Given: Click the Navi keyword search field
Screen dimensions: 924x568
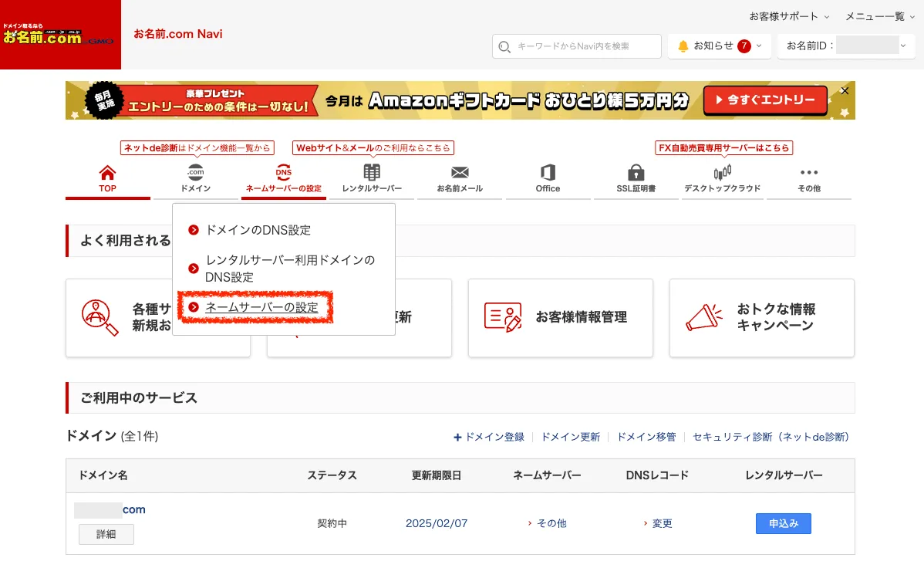Looking at the screenshot, I should [576, 46].
